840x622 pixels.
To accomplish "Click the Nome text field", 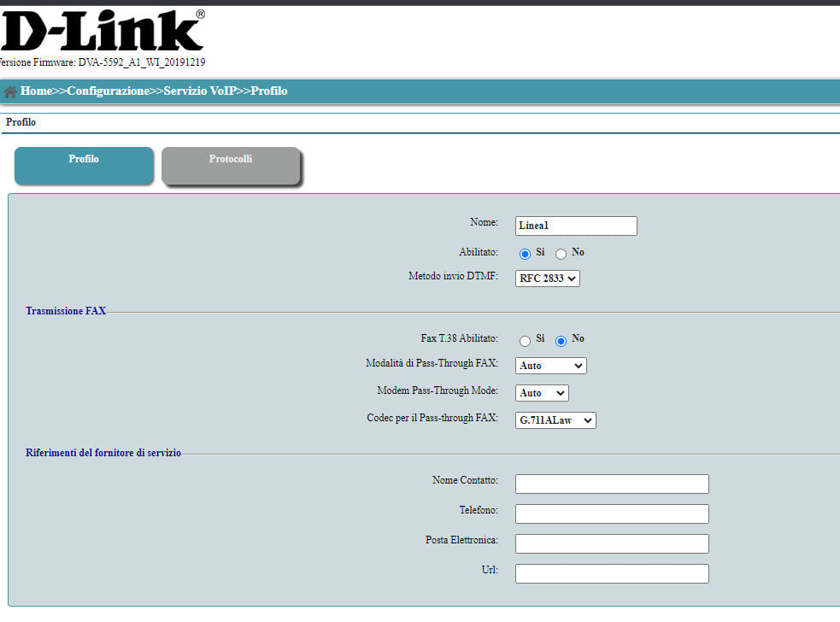I will pos(576,226).
